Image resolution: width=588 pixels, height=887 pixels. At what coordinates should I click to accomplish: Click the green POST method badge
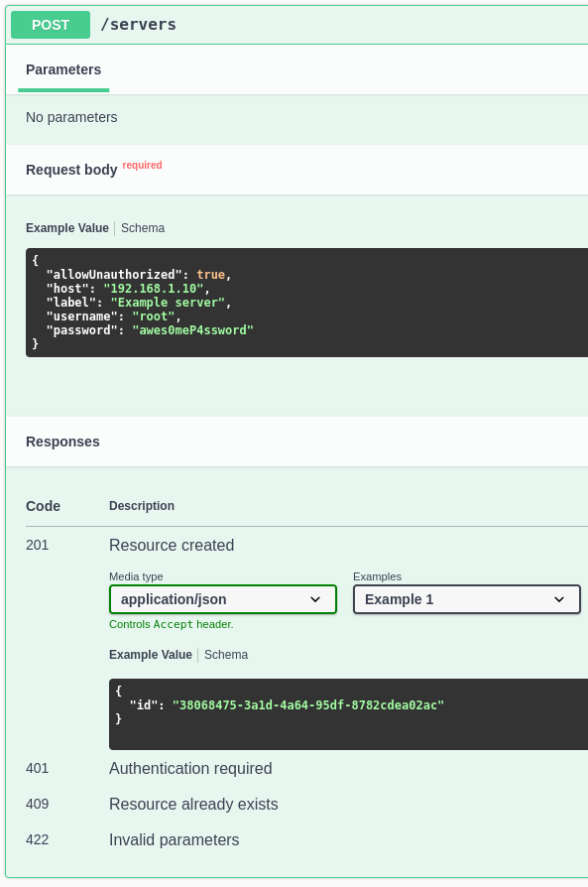(51, 25)
